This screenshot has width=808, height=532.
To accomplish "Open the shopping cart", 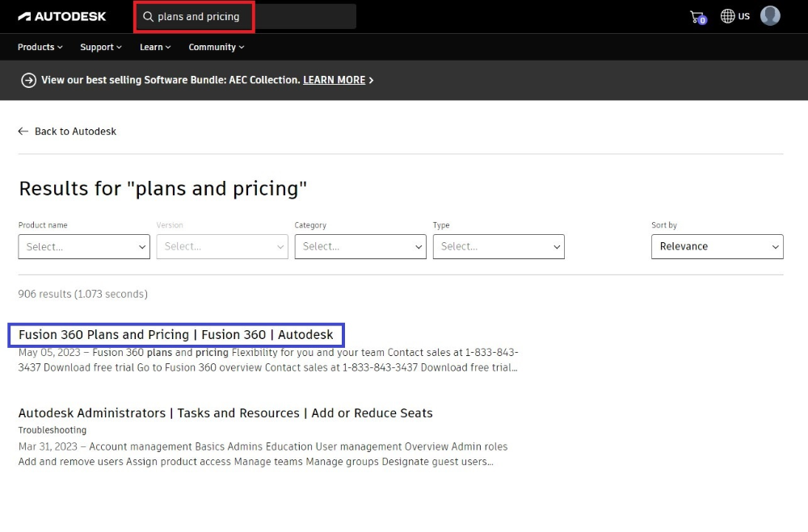I will (x=698, y=17).
